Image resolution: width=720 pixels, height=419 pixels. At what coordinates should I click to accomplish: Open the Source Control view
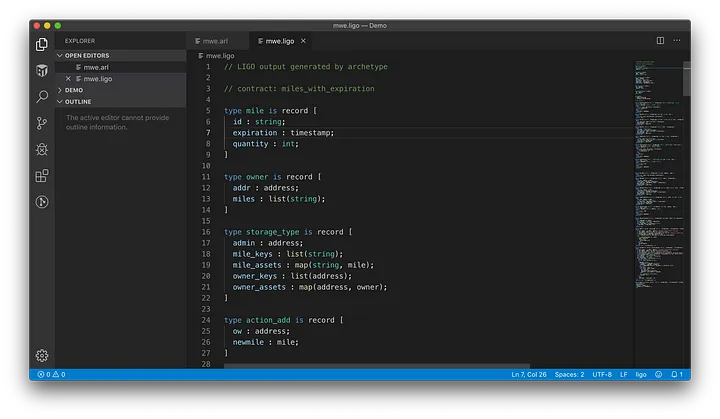42,123
